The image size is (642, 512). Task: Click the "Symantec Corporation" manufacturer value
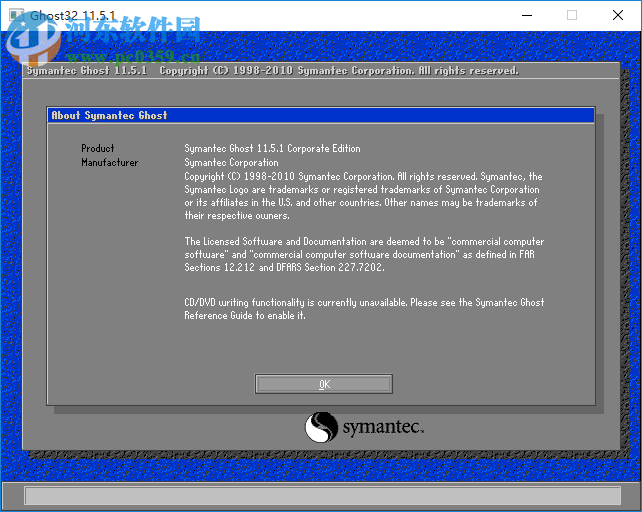pos(231,162)
